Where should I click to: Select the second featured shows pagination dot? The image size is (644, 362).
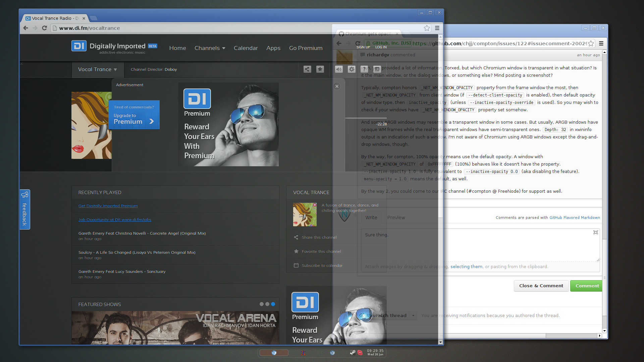click(x=267, y=304)
